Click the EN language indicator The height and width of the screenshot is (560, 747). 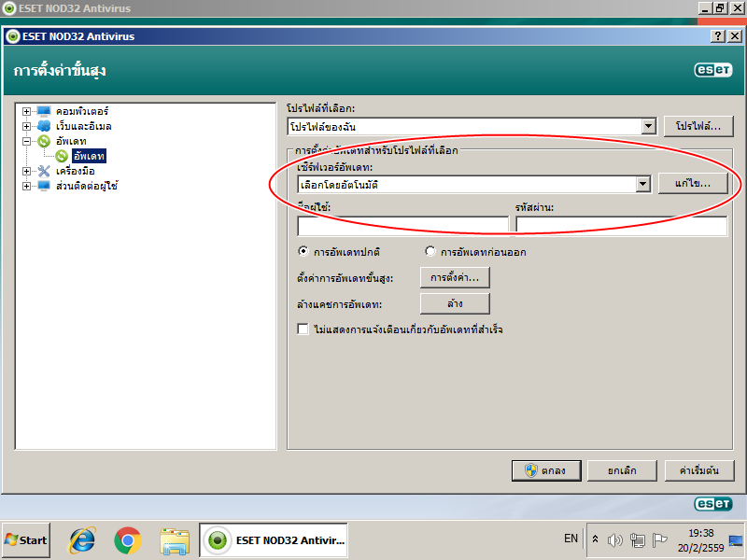click(571, 539)
